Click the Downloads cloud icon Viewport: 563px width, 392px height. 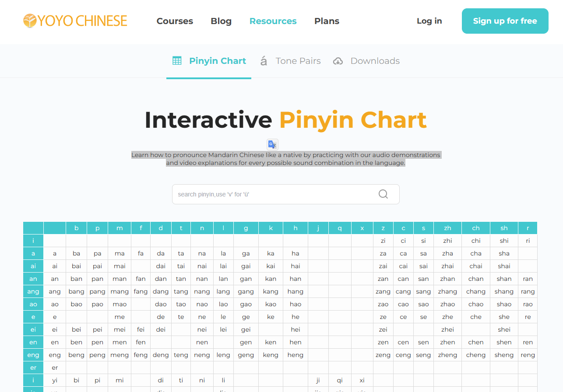[338, 61]
